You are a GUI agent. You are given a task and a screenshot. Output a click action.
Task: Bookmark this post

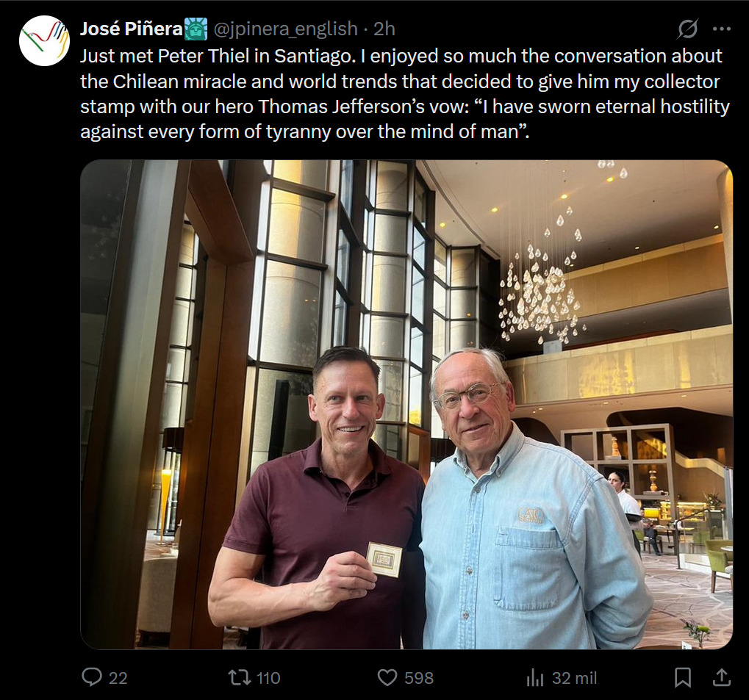pyautogui.click(x=683, y=677)
